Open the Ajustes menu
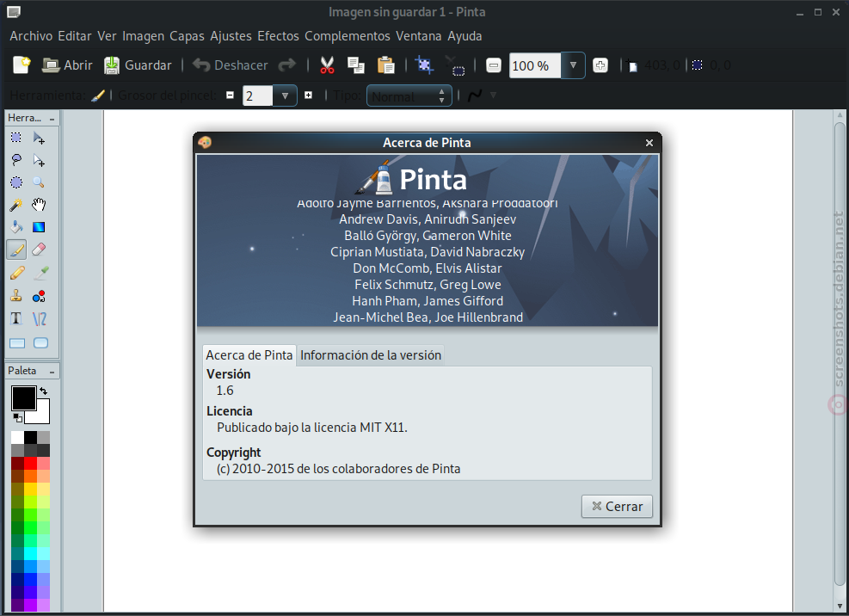This screenshot has width=849, height=616. point(231,36)
